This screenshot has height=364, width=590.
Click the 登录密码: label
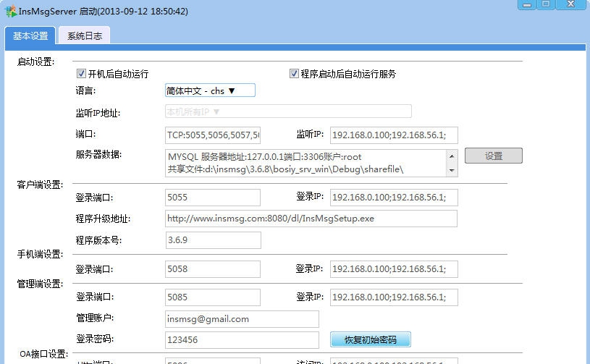pos(95,339)
